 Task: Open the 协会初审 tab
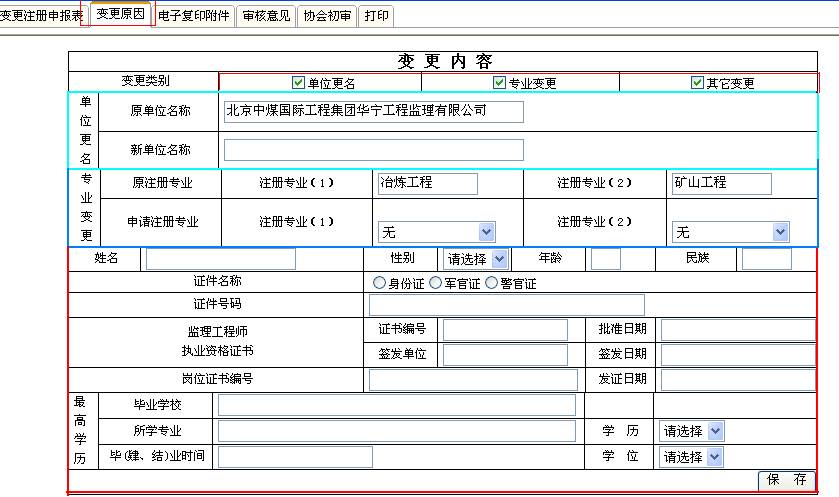(x=327, y=16)
